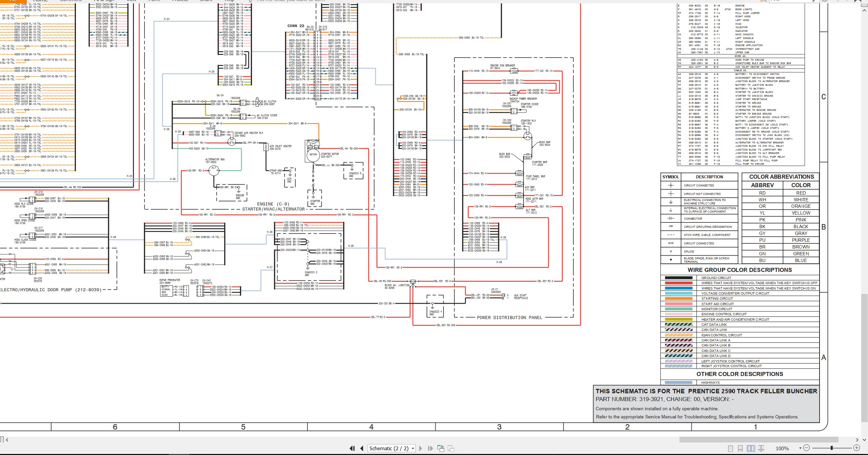Click the previous view icon
The width and height of the screenshot is (868, 455).
[x=441, y=448]
